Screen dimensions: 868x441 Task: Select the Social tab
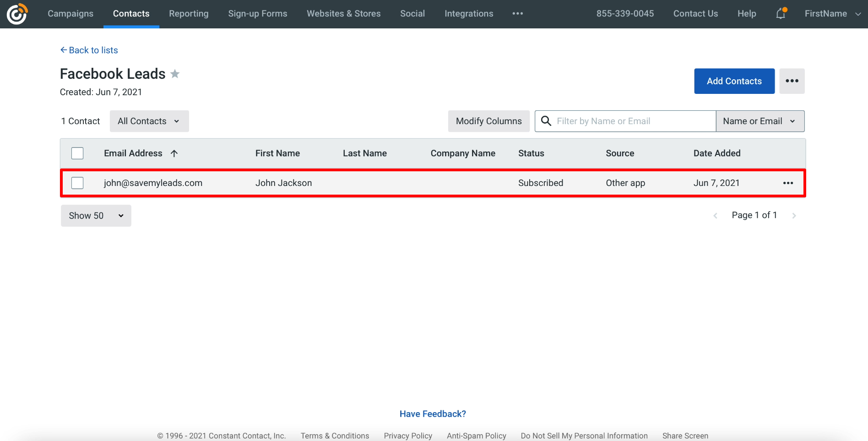pos(412,14)
